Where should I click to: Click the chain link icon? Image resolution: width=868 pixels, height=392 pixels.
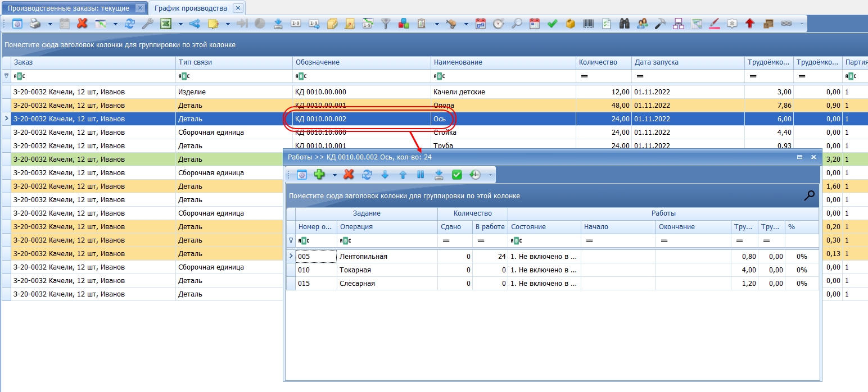(786, 24)
